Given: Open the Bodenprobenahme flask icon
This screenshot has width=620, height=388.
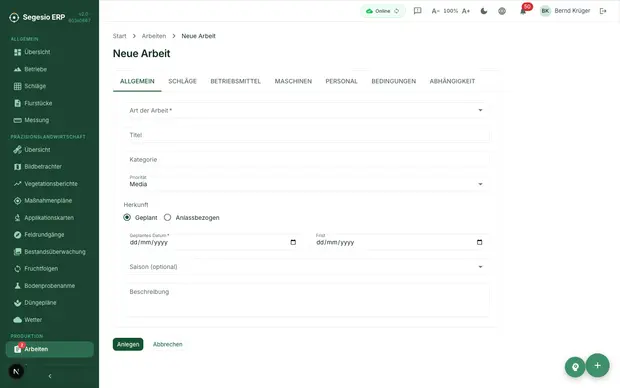Looking at the screenshot, I should (17, 286).
